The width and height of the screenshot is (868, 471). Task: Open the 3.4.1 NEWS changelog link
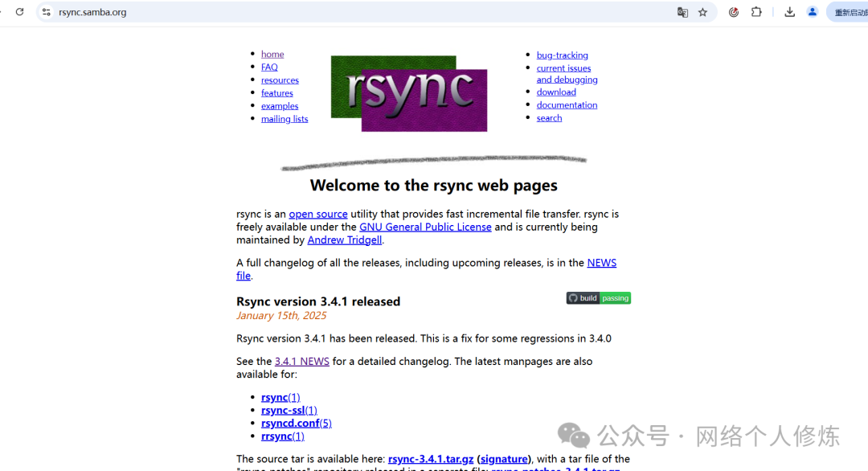301,362
